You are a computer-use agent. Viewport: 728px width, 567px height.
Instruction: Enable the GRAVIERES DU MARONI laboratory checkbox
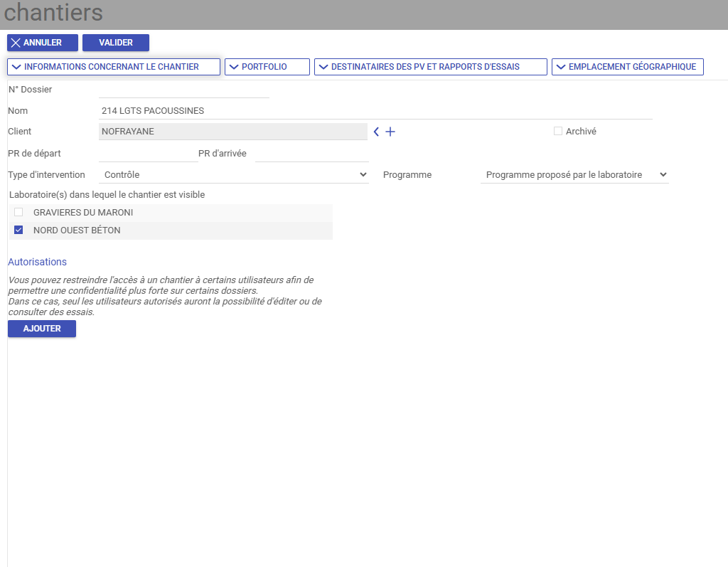pyautogui.click(x=18, y=212)
